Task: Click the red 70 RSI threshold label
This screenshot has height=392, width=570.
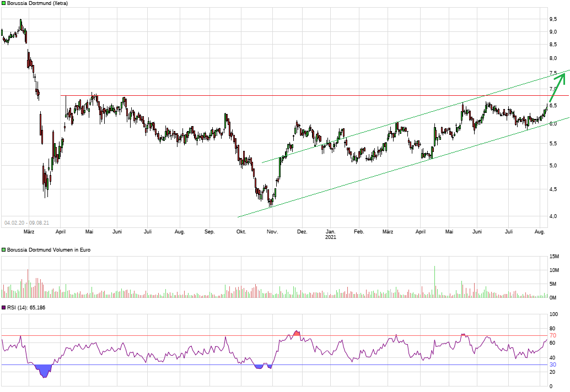Action: pos(552,335)
